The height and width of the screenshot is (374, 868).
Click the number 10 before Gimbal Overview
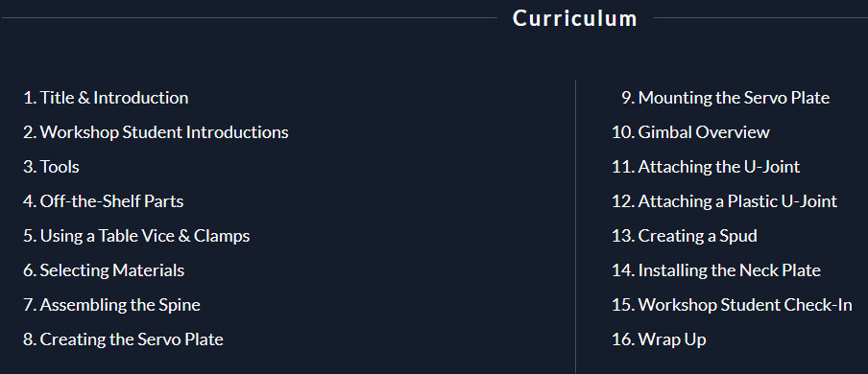pos(623,132)
